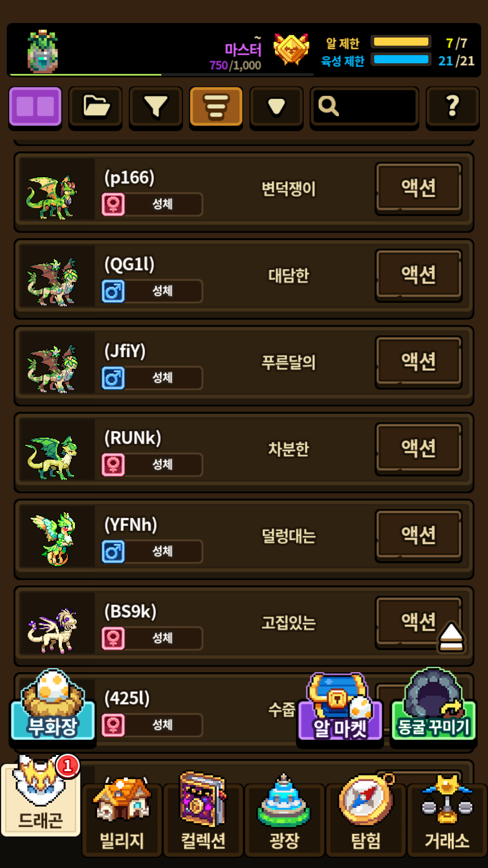Click the search input field
Image resolution: width=488 pixels, height=868 pixels.
click(x=364, y=107)
